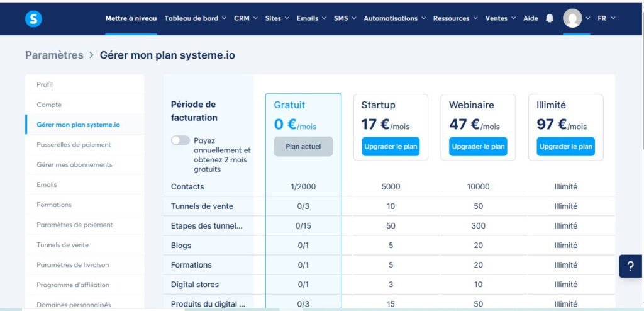Select the Webinaire plan title

[x=472, y=105]
